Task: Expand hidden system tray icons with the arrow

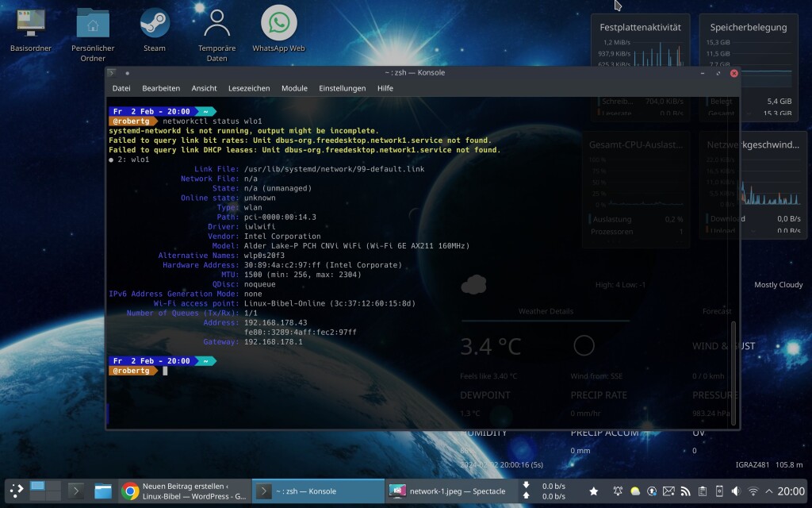Action: point(769,491)
